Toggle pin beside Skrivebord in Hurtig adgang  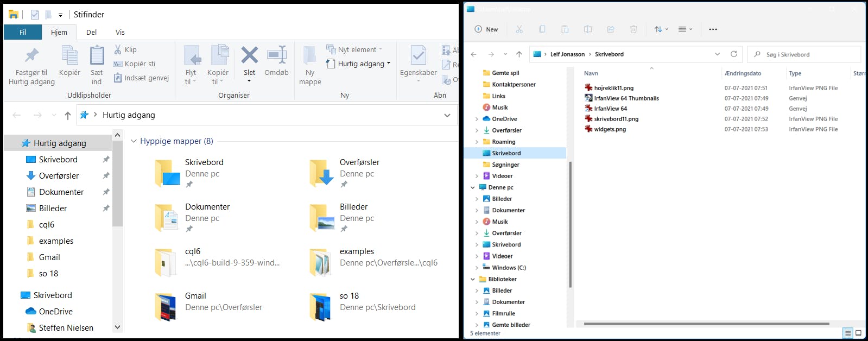pyautogui.click(x=106, y=160)
